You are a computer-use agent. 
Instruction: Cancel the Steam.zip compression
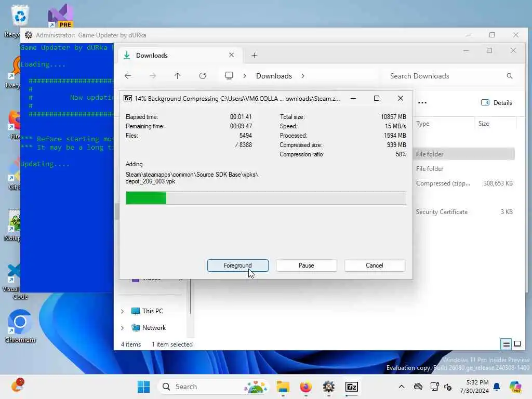click(x=375, y=265)
